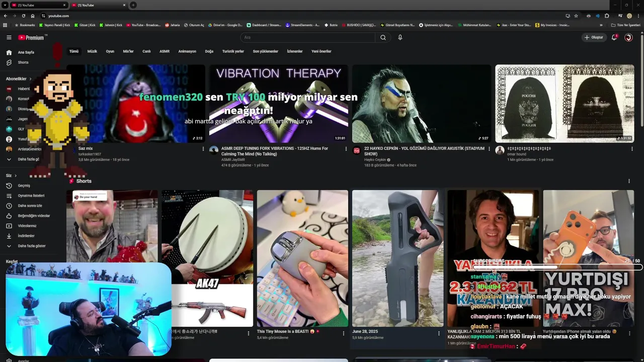Open the notifications bell
The image size is (644, 362).
[x=614, y=37]
